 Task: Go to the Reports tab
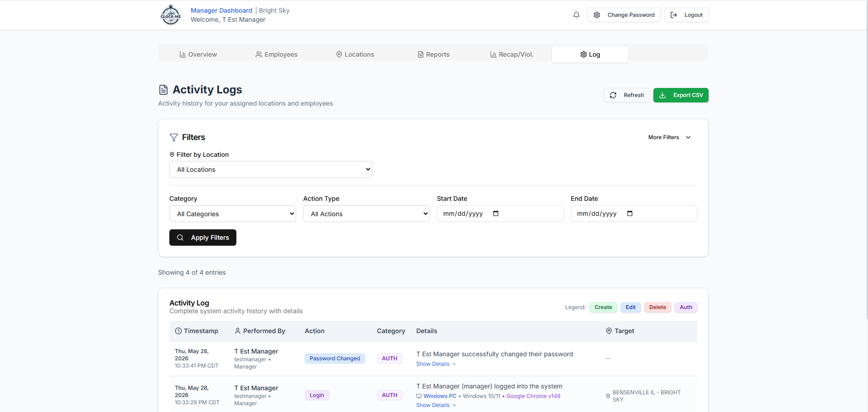pyautogui.click(x=433, y=54)
